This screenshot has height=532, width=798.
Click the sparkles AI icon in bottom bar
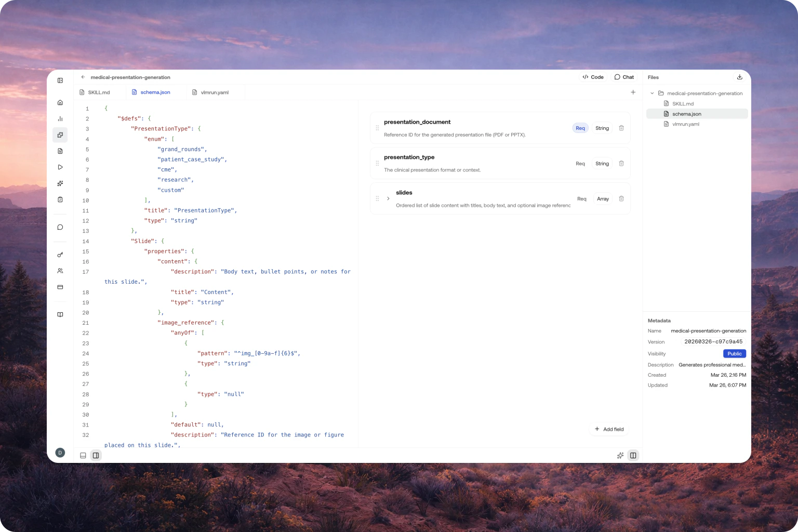coord(620,455)
